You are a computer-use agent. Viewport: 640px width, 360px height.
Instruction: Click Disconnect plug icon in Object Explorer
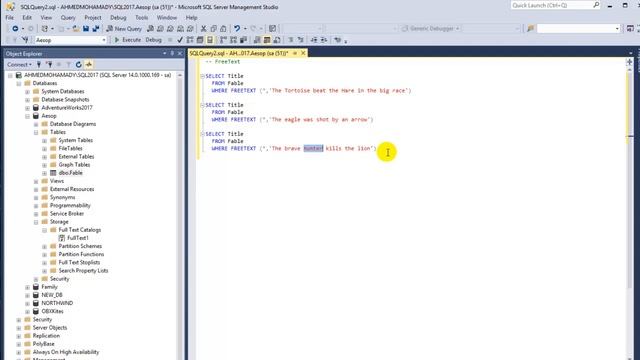coord(49,64)
